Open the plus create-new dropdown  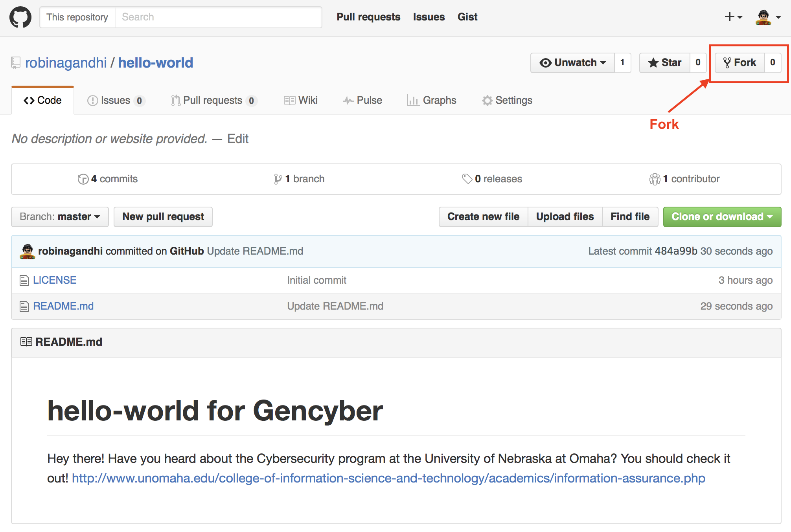point(734,17)
